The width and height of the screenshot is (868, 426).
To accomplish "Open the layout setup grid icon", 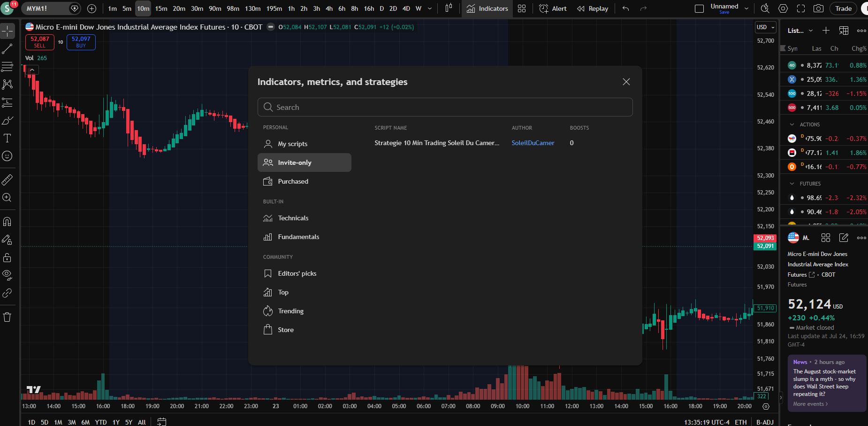I will click(522, 8).
